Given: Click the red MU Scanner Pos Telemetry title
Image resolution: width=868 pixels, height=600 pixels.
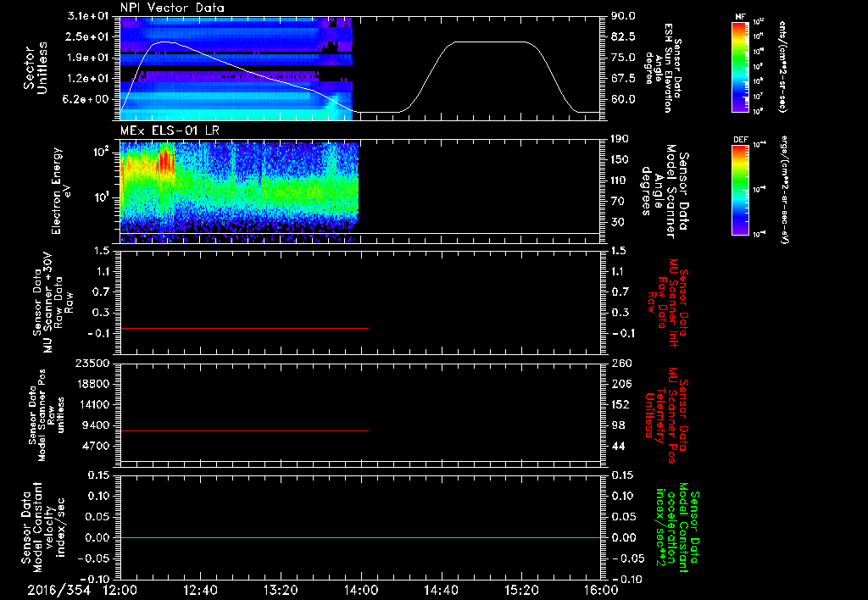Looking at the screenshot, I should pos(666,415).
